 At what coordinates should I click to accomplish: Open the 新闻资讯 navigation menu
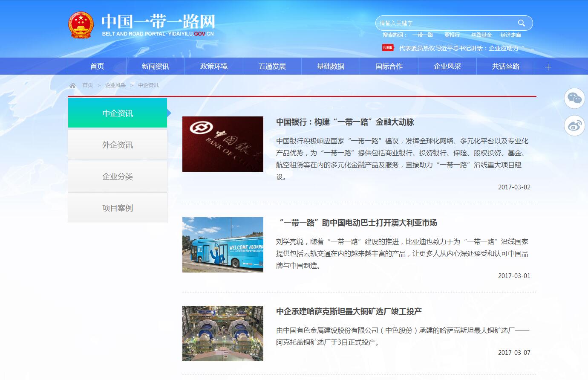point(156,67)
